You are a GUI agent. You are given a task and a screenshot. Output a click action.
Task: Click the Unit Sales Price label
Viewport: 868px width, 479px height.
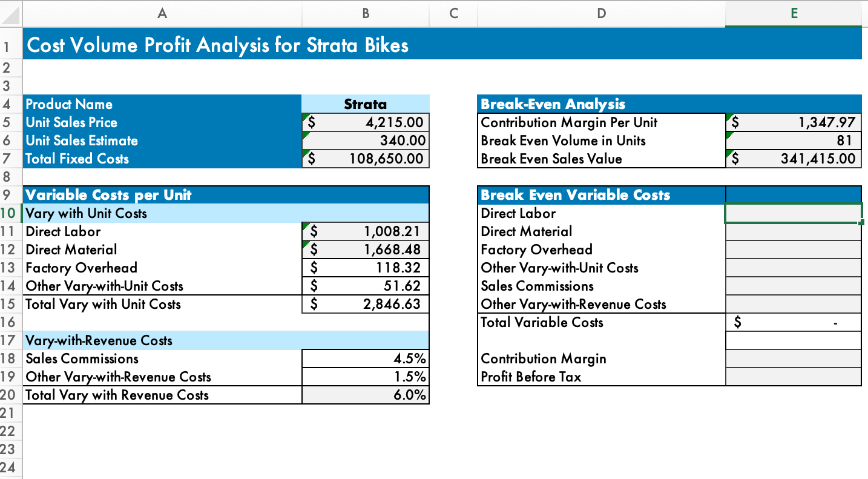click(71, 122)
